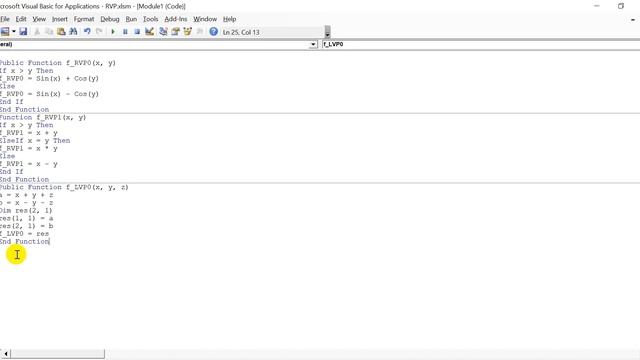
Task: Click the Paste toolbar icon
Action: pyautogui.click(x=61, y=31)
